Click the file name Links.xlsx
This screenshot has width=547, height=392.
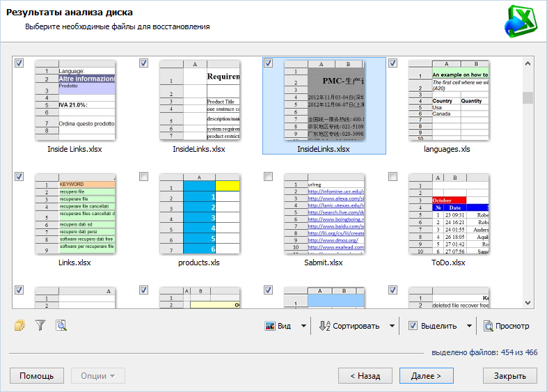[x=74, y=262]
